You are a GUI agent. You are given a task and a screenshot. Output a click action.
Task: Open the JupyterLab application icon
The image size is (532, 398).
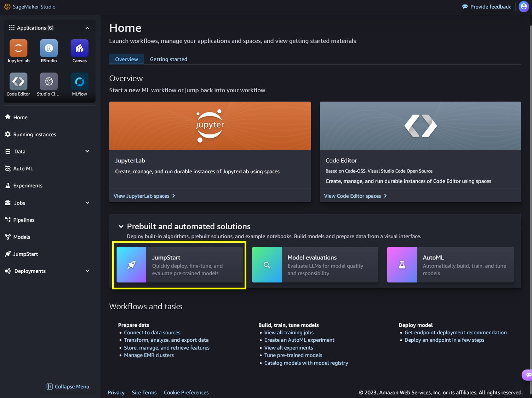[x=18, y=48]
